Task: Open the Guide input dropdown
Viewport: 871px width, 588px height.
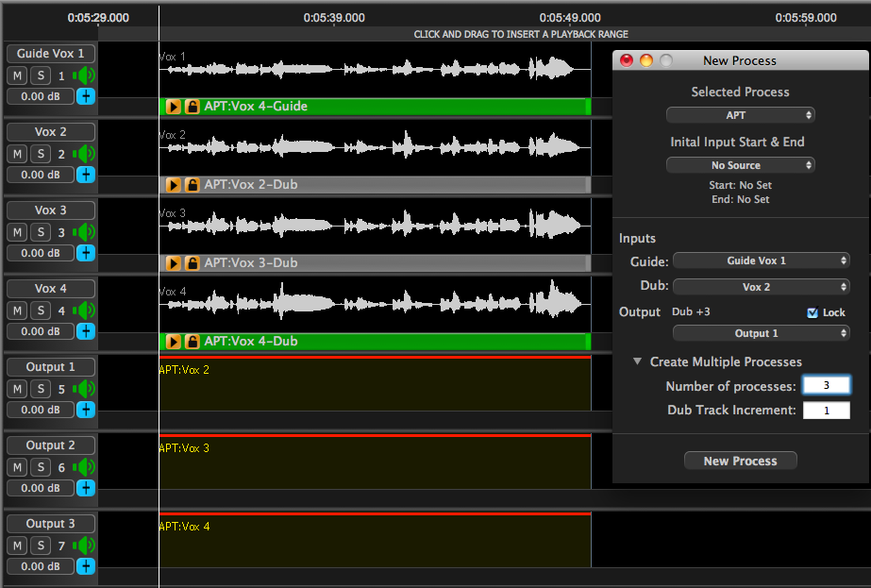Action: 762,260
